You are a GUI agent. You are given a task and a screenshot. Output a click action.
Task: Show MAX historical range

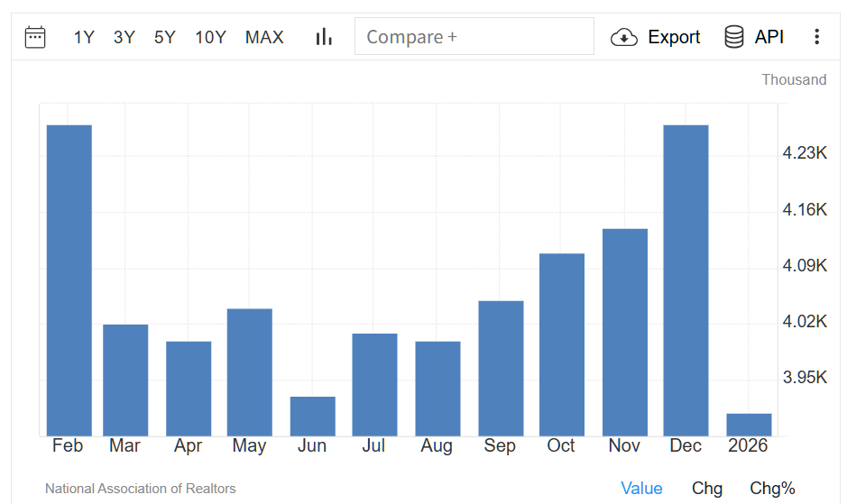[264, 37]
